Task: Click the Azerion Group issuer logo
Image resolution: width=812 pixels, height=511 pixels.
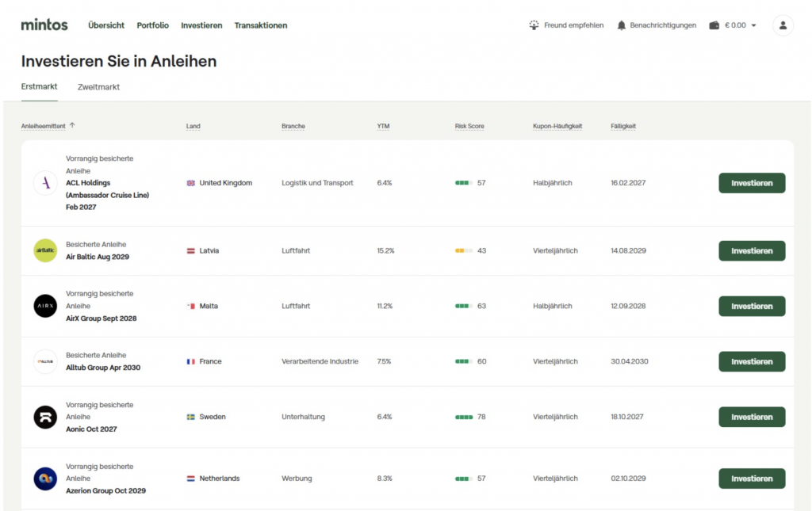Action: pyautogui.click(x=45, y=479)
